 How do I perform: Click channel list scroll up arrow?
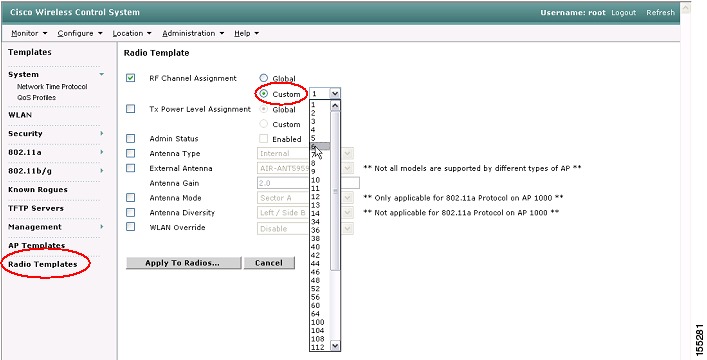pos(335,106)
